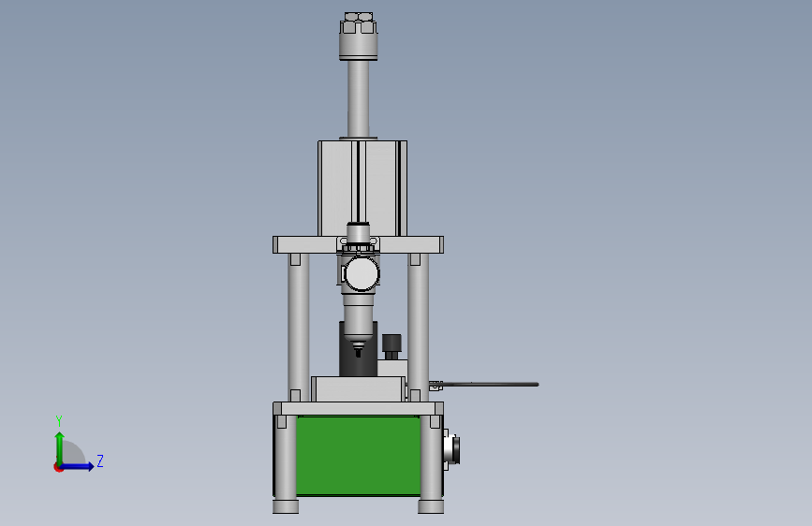Click the green Y axis arrow of the triad
The image size is (812, 526).
tap(60, 447)
